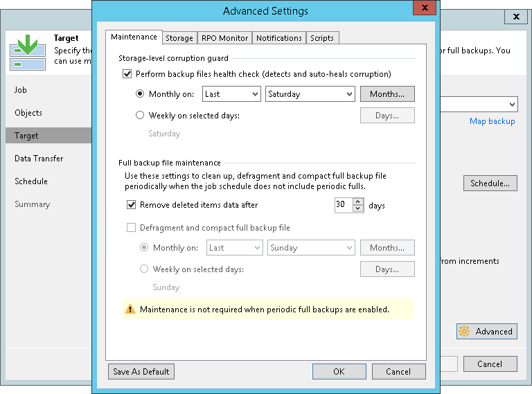Click health check Months... button
This screenshot has width=532, height=394.
click(387, 94)
